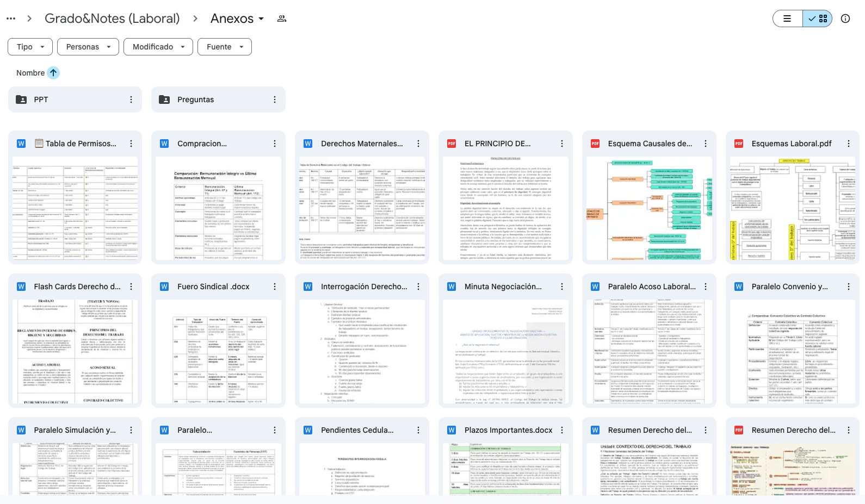
Task: Open more actions for Plazos Importantes.docx
Action: click(562, 430)
